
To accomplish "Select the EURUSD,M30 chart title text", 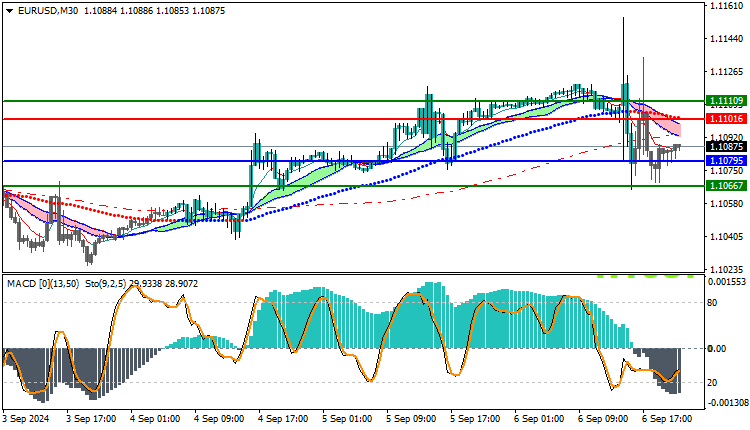I will [48, 11].
